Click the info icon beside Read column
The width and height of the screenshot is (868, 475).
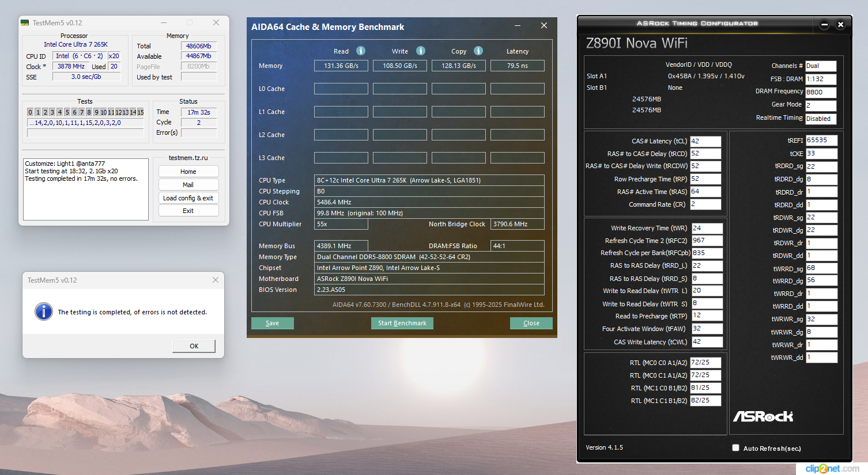click(x=361, y=51)
